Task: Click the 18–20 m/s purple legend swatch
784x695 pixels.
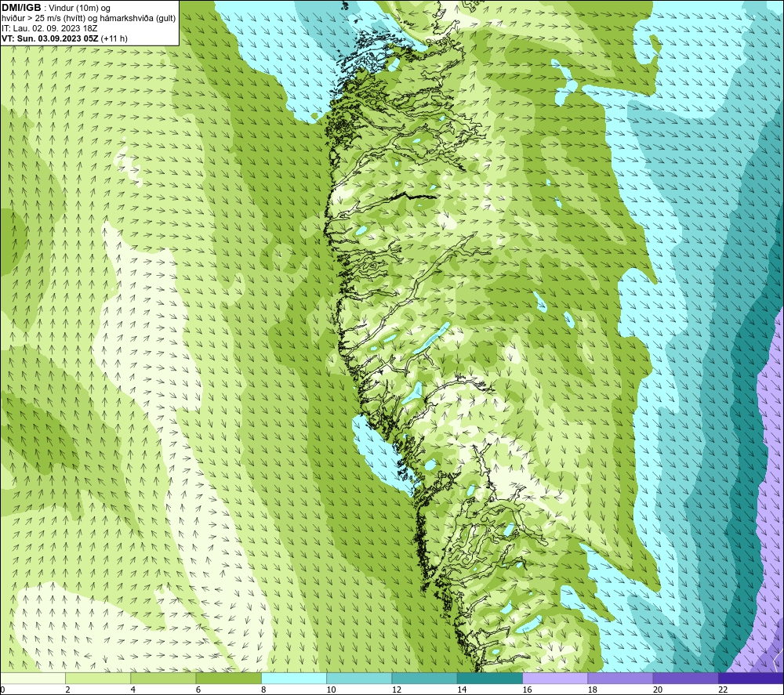Action: pos(620,678)
